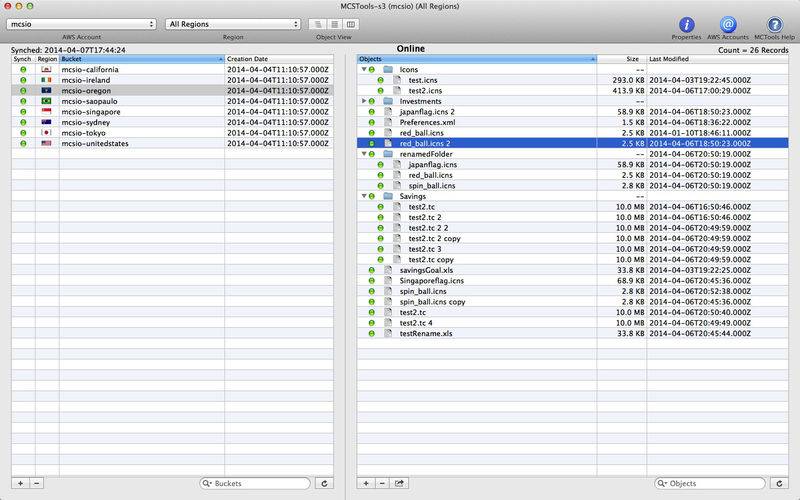Sort buckets by Region column header
The height and width of the screenshot is (500, 800).
47,59
